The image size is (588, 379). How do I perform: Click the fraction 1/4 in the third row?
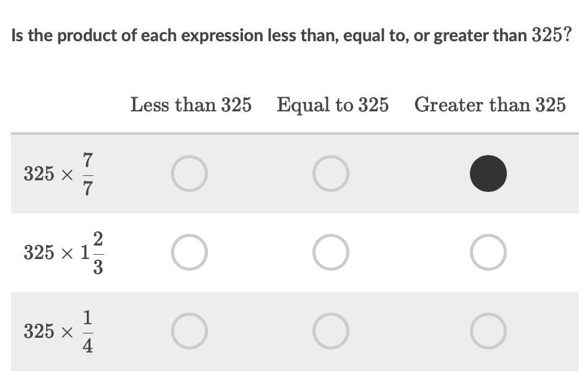88,332
